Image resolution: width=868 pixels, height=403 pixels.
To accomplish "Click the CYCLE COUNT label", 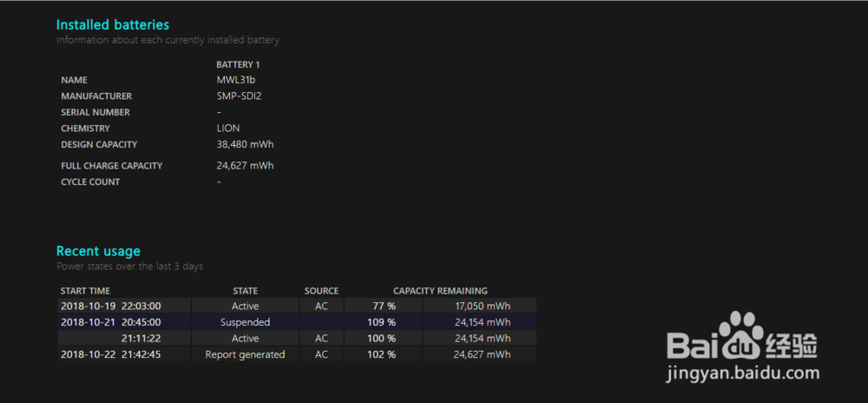I will pyautogui.click(x=90, y=182).
